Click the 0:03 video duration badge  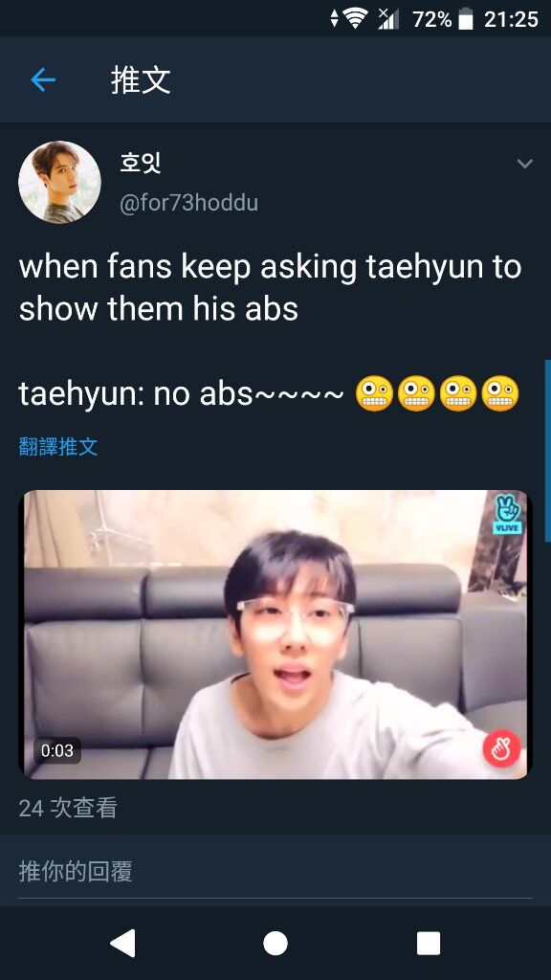pos(56,750)
